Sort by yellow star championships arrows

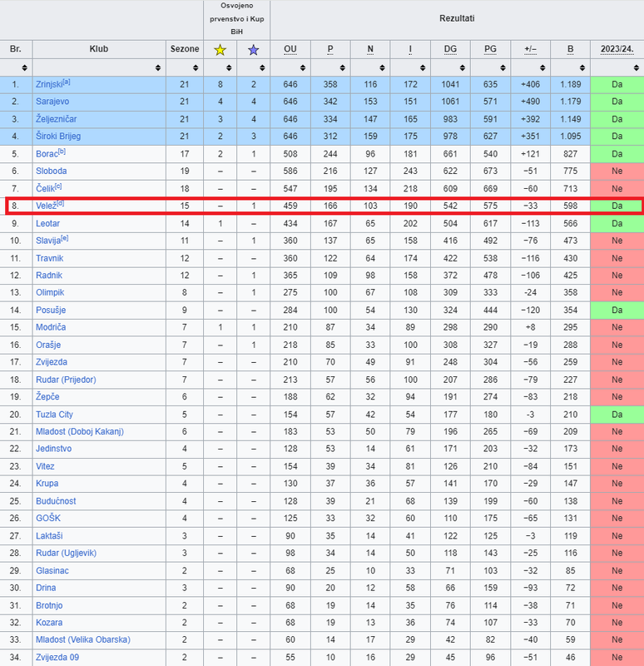coord(229,68)
